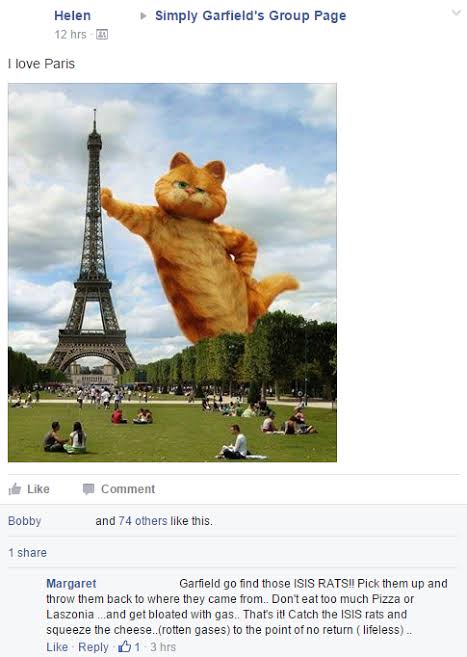Click the arrow icon between Helen and group name
Screen dimensions: 467x657
click(143, 16)
